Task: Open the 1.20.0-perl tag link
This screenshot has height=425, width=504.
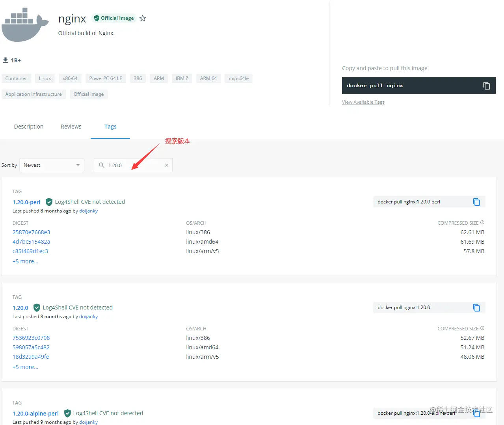Action: (26, 202)
